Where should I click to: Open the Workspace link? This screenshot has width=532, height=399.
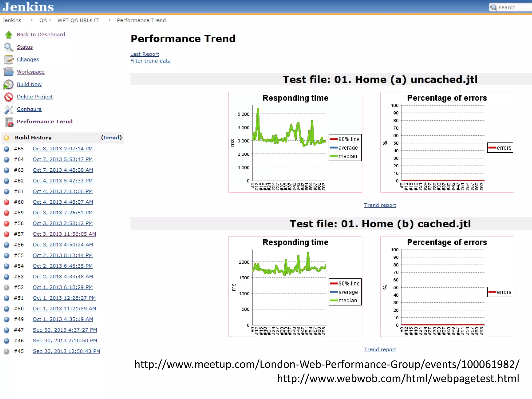[x=31, y=72]
